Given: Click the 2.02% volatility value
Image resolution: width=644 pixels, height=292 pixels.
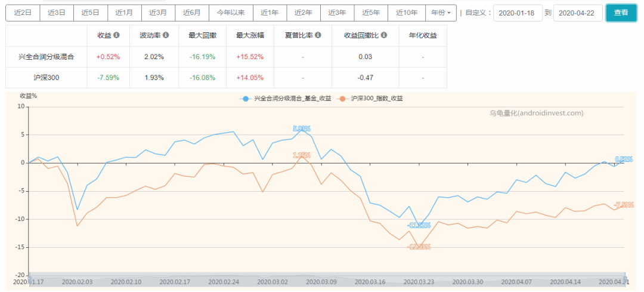Looking at the screenshot, I should [x=154, y=57].
